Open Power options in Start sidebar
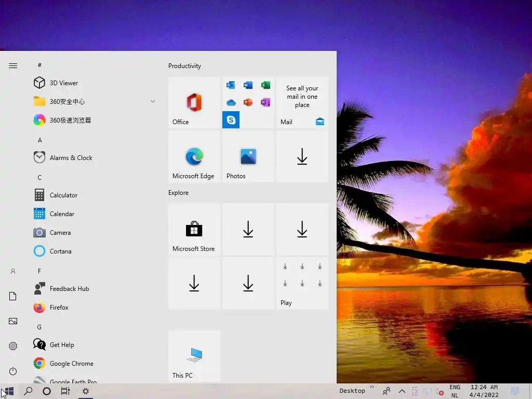532x399 pixels. point(13,371)
